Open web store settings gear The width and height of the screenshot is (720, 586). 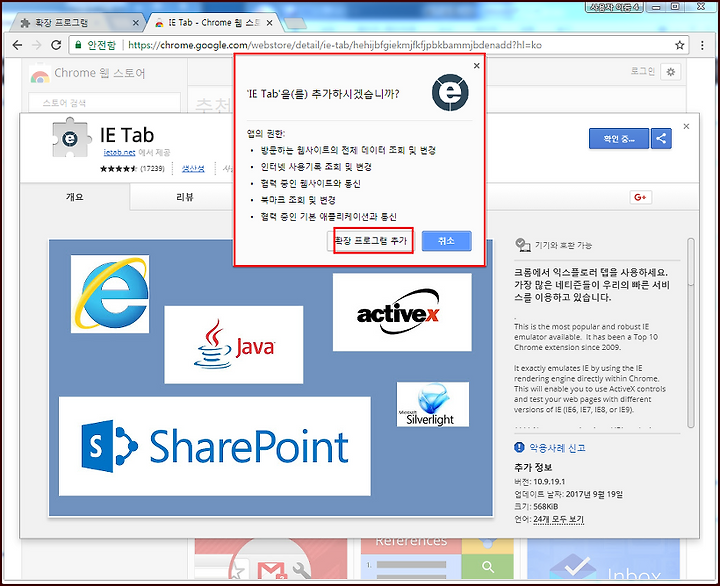pos(670,72)
